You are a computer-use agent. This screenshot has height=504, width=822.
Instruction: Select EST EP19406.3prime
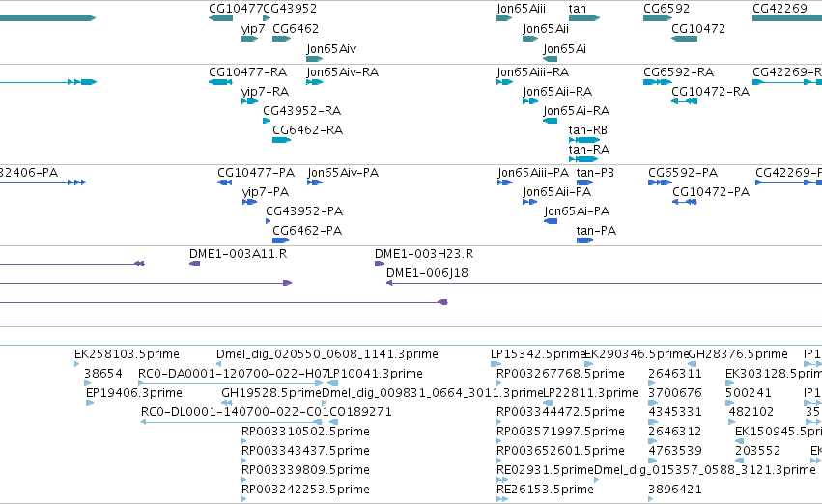click(133, 394)
